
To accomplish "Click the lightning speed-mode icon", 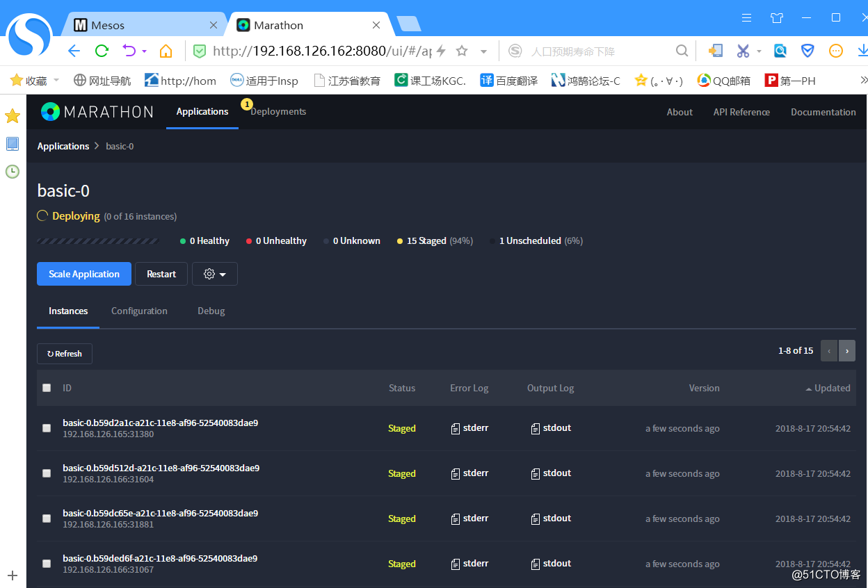I will click(x=440, y=51).
